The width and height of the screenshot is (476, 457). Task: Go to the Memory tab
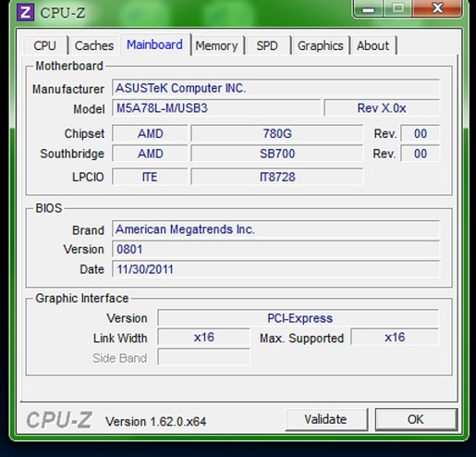click(217, 45)
